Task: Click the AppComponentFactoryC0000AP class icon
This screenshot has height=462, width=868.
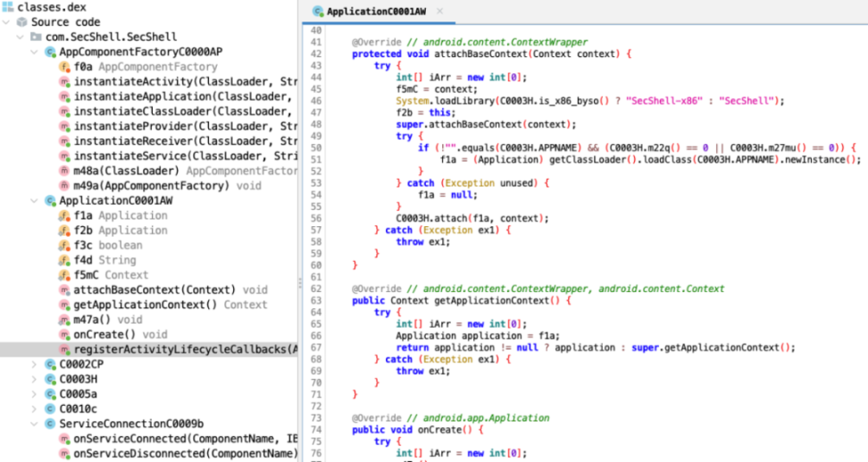Action: [50, 52]
